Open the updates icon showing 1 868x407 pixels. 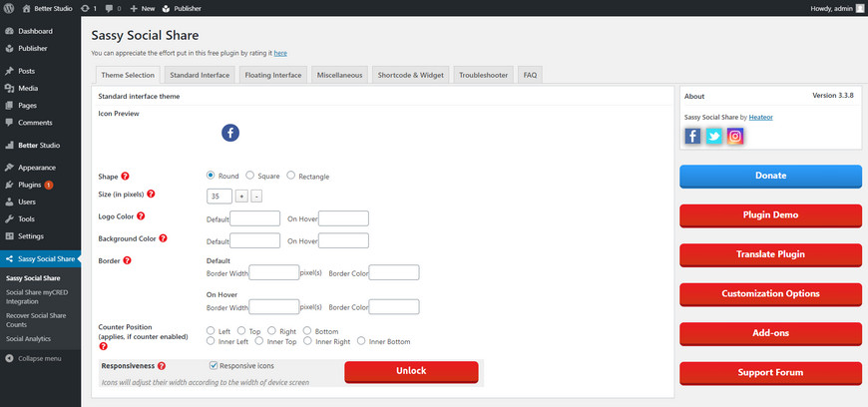88,8
